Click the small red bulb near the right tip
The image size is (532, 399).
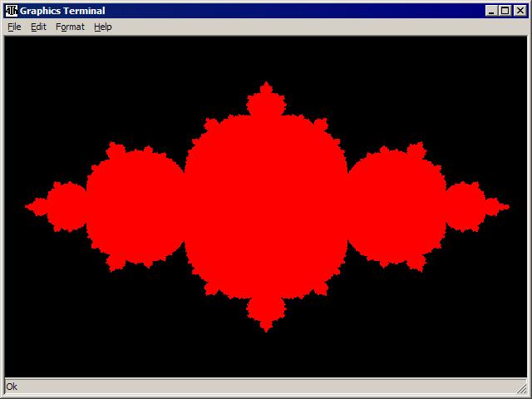[465, 206]
